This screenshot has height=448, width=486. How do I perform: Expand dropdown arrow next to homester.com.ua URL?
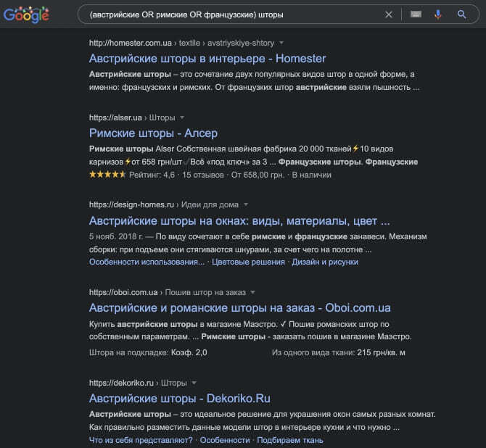tap(281, 43)
